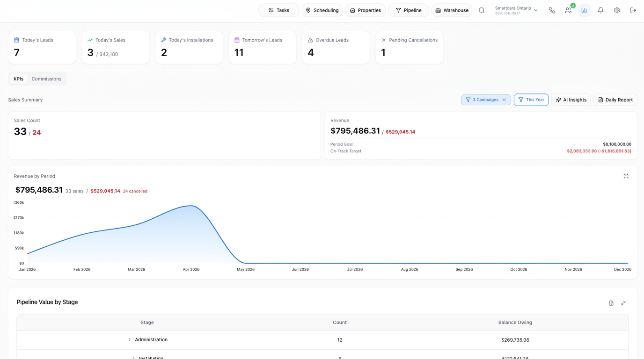This screenshot has width=644, height=359.
Task: Open the settings gear icon
Action: point(617,10)
